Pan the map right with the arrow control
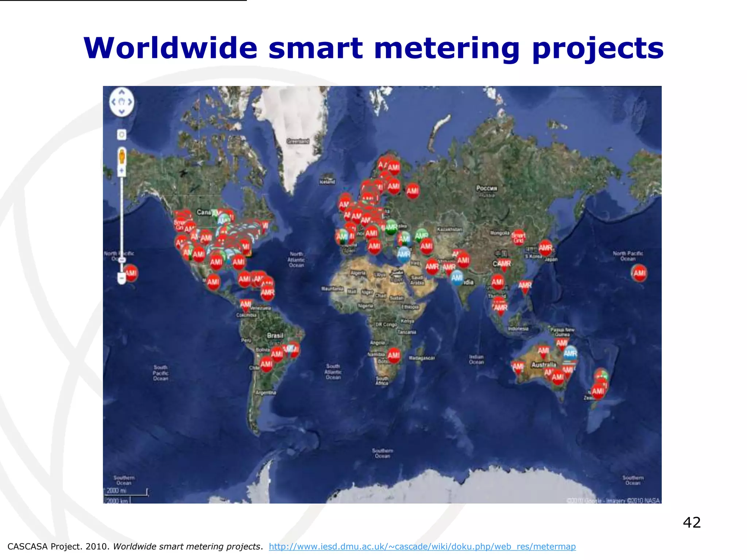This screenshot has height=560, width=747. click(x=130, y=102)
